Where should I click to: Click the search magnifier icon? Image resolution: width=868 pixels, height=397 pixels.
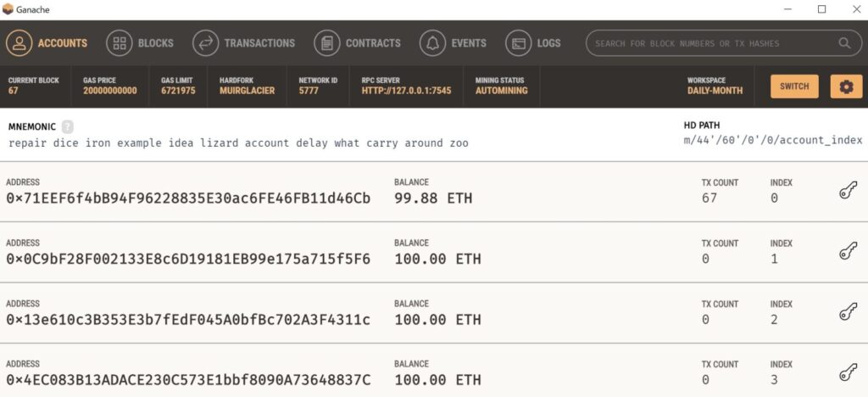844,43
